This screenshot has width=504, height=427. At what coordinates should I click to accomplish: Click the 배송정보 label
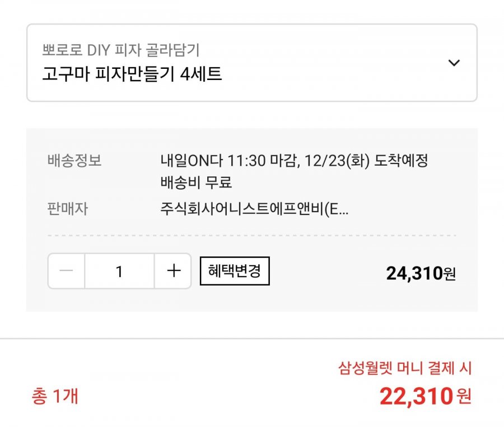coord(74,161)
